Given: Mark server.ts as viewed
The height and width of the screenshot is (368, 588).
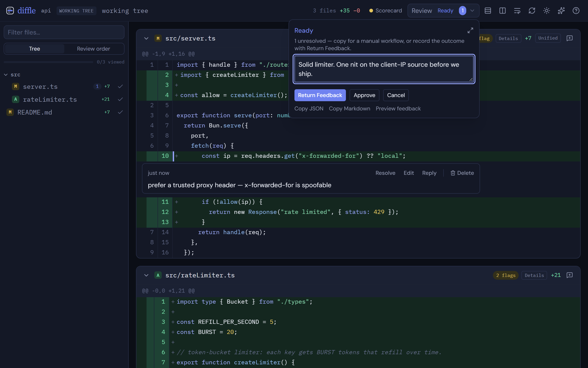Looking at the screenshot, I should tap(120, 86).
